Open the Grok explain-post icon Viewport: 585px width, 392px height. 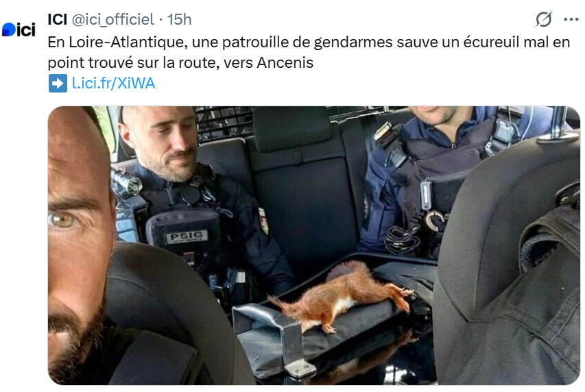[544, 19]
